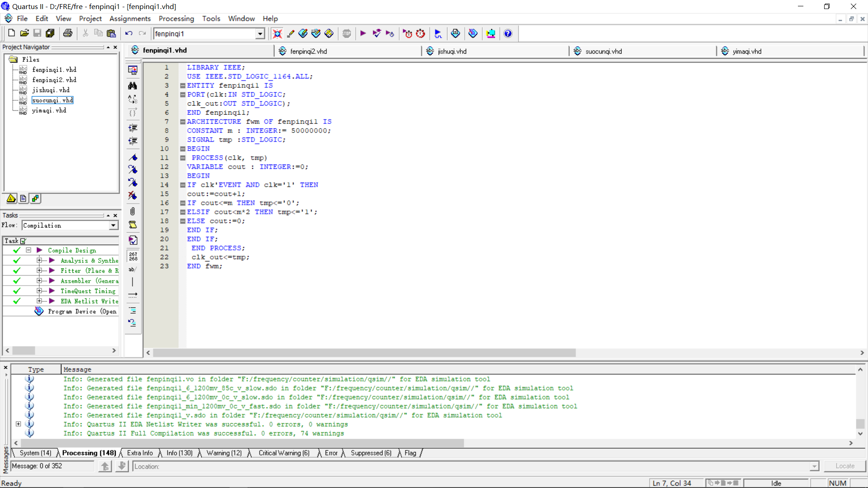Screen dimensions: 868x488
Task: Collapse the ARCHITECTURE block at line 7
Action: pos(183,122)
